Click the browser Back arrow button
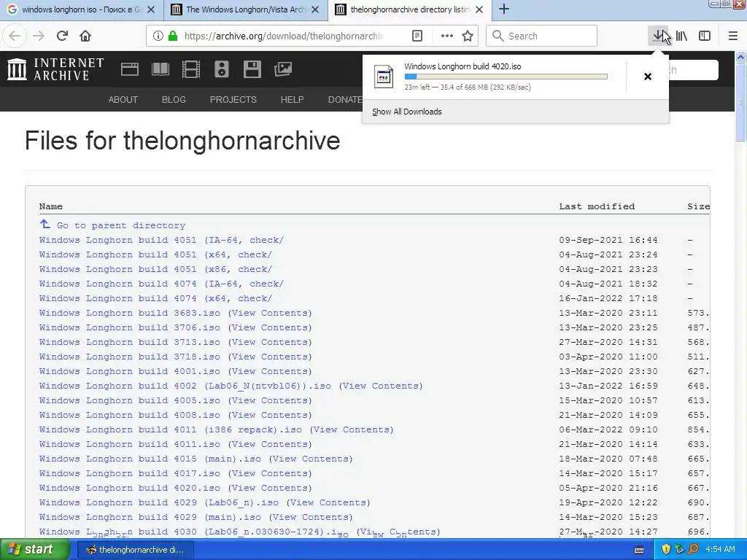The image size is (747, 560). (x=15, y=36)
